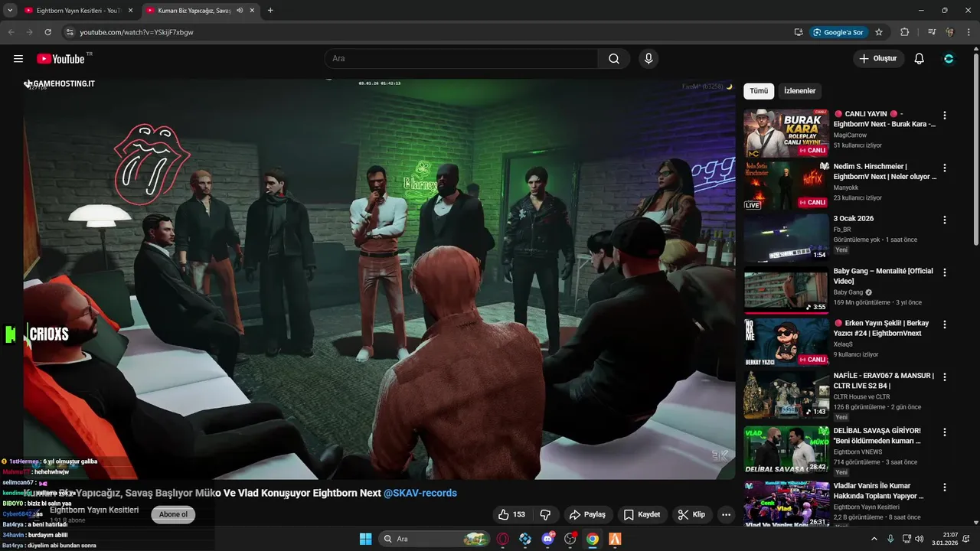Viewport: 980px width, 551px height.
Task: Go to the YouTube home logo
Action: 60,59
